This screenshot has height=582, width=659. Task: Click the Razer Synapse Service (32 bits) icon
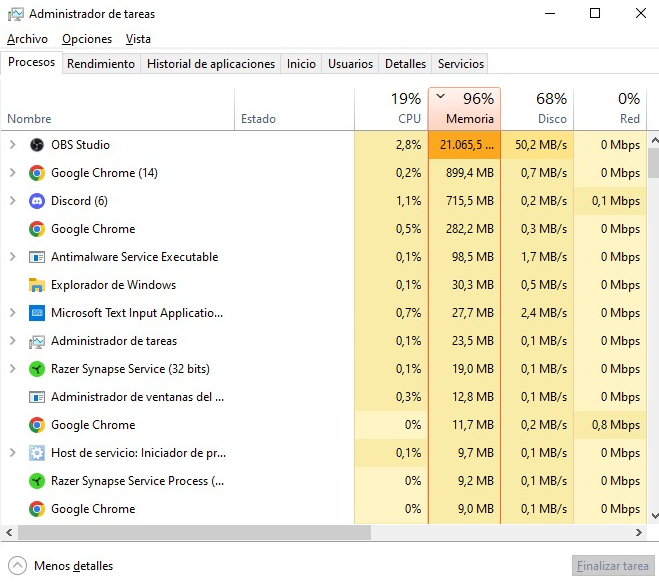pos(37,369)
